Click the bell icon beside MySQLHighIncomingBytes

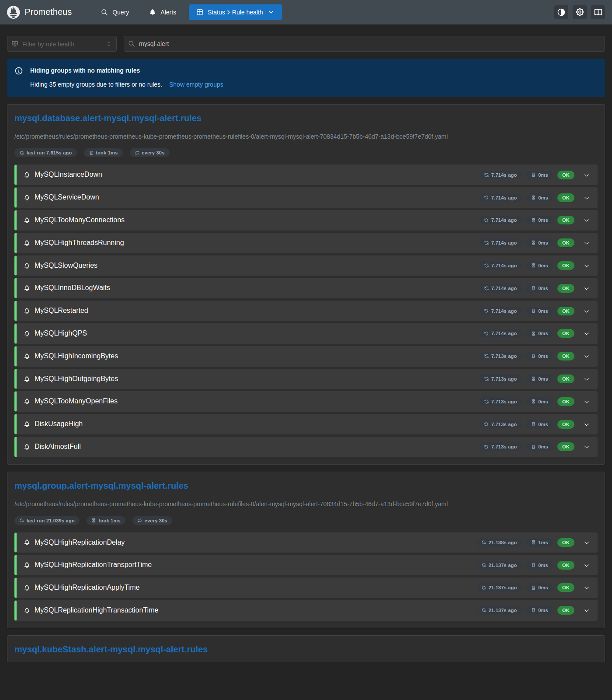click(x=27, y=356)
